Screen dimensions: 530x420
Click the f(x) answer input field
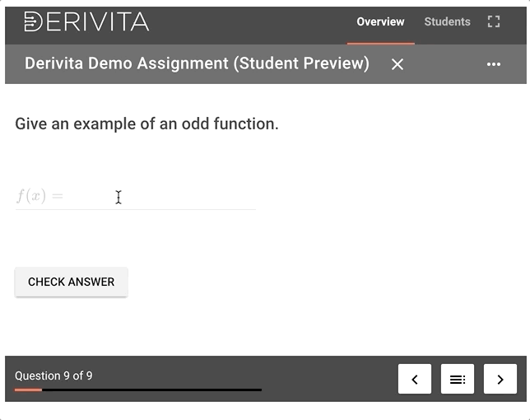tap(156, 197)
